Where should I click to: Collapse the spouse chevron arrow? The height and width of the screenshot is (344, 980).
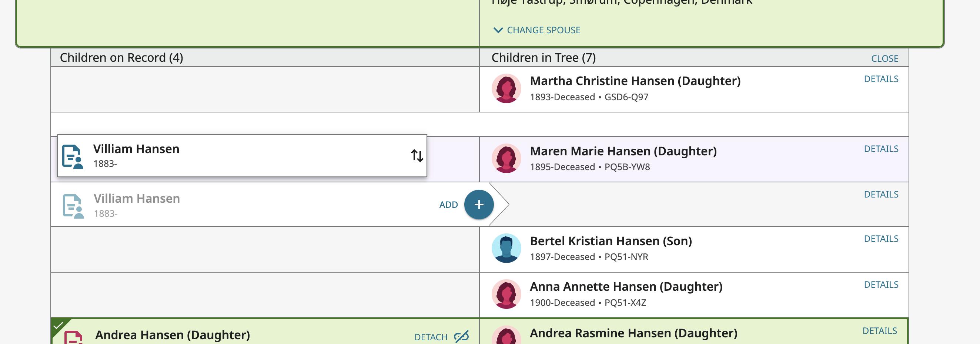(x=498, y=30)
